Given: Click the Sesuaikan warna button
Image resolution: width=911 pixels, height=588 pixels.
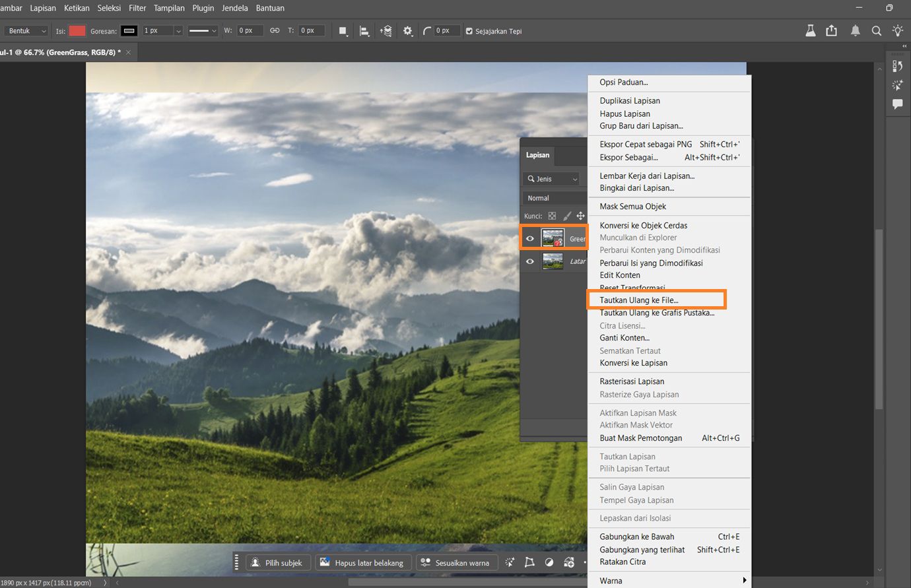Looking at the screenshot, I should [455, 562].
